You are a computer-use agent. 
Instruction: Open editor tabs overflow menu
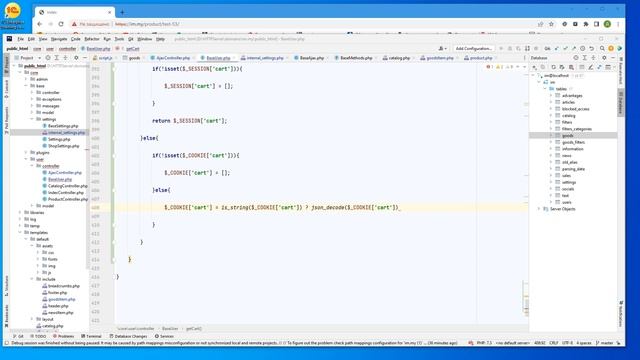(x=524, y=58)
